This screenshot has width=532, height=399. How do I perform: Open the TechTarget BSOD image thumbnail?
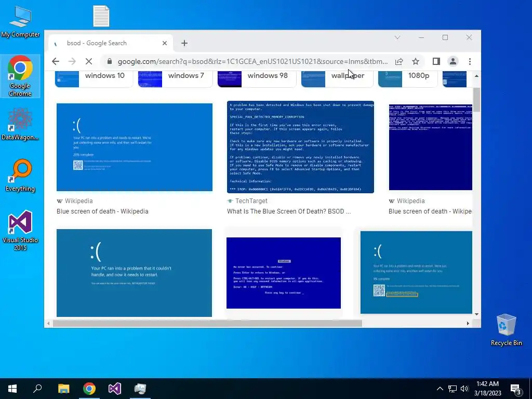tap(300, 147)
